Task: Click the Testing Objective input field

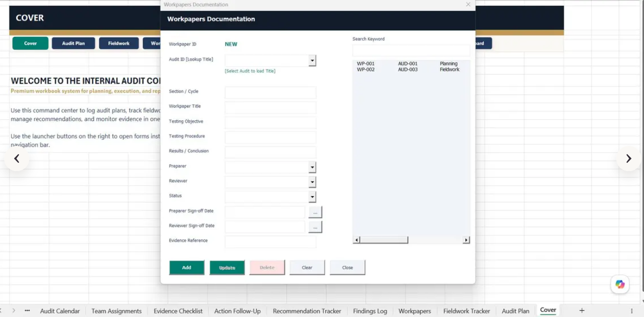Action: tap(270, 122)
